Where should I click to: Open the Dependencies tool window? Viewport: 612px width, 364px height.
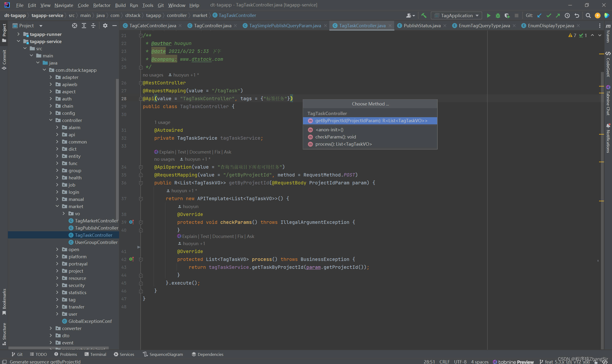(x=208, y=354)
